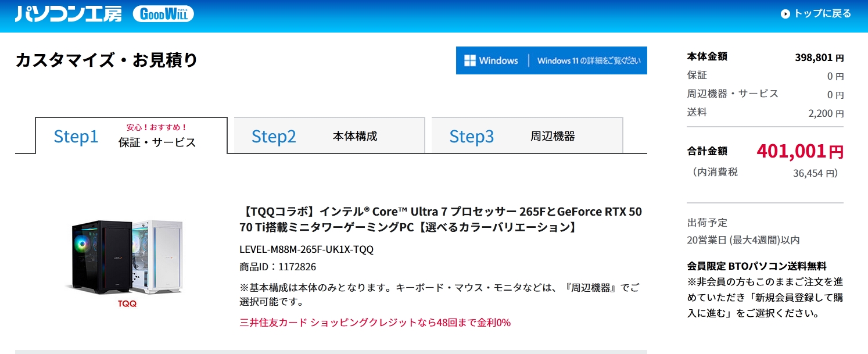Go back using the トップに戻る link text

tap(822, 14)
